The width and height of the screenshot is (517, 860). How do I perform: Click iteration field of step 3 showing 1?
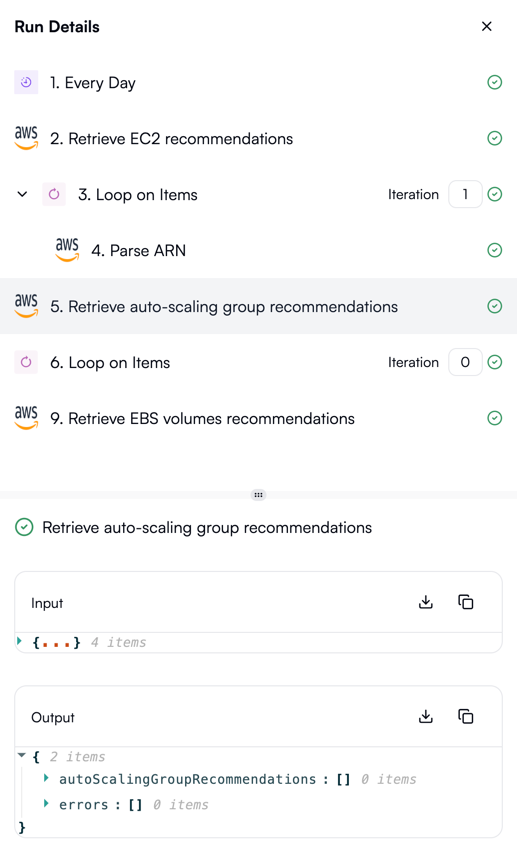[465, 194]
